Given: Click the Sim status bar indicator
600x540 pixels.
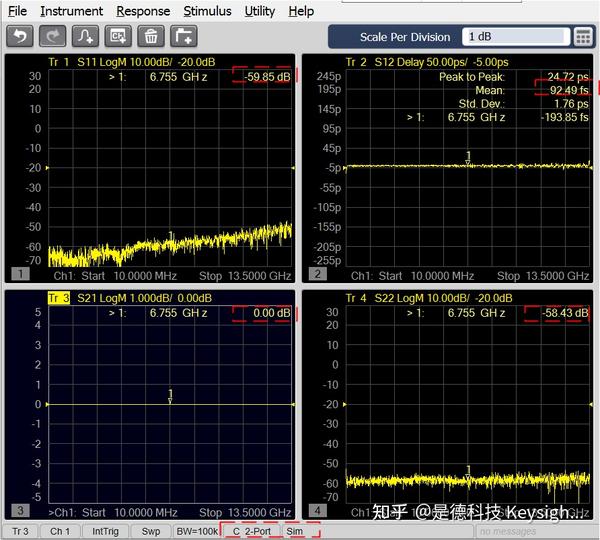Looking at the screenshot, I should (x=295, y=531).
